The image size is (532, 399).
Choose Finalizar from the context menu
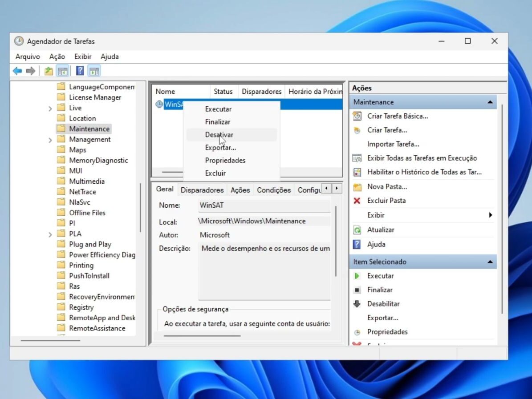pos(231,122)
